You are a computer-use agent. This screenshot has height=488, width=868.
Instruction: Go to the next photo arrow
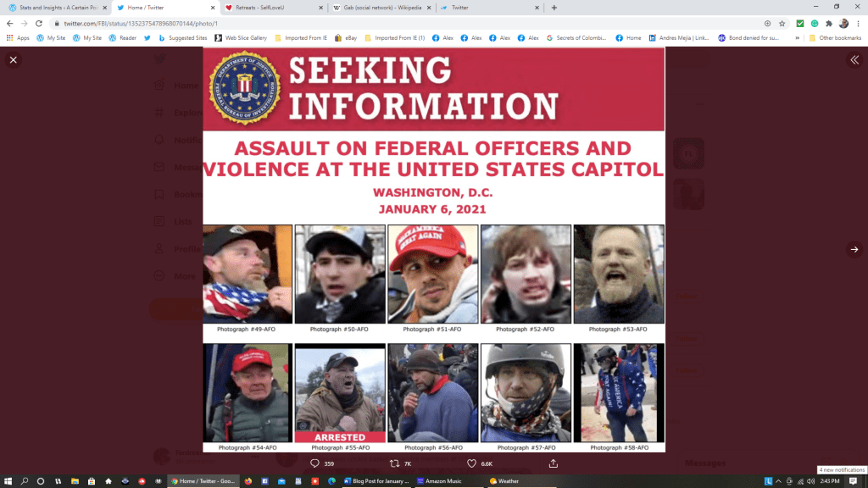854,249
